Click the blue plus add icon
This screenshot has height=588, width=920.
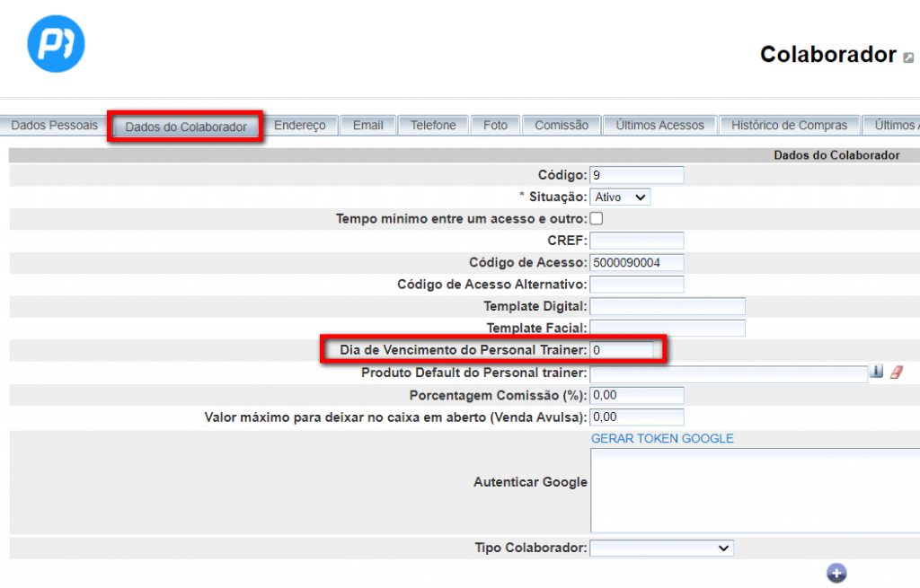coord(836,573)
